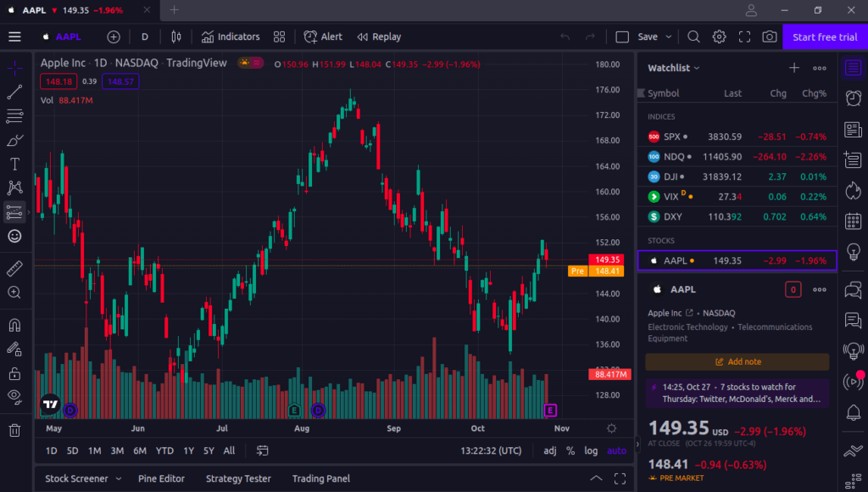Open the D interval selector
This screenshot has height=492, width=868.
point(145,36)
